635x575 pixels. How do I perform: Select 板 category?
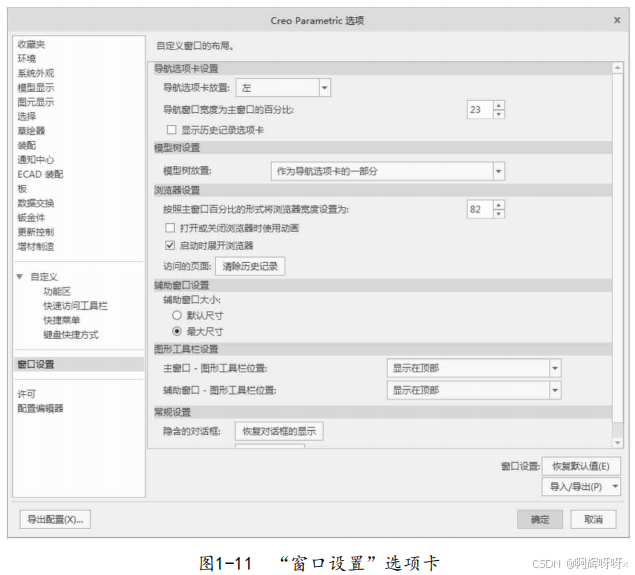tap(22, 189)
